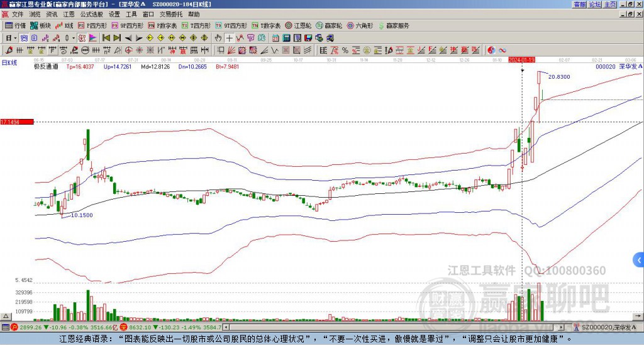The width and height of the screenshot is (644, 345).
Task: Click the 深 Shenzhen index status icon
Action: coord(123,327)
